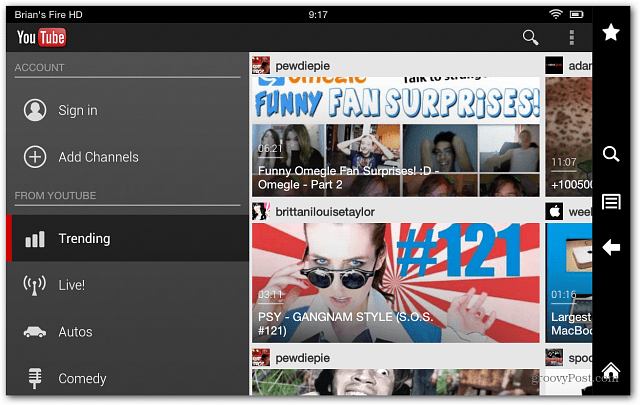Open pewdiepie avatar in the bottom row
This screenshot has height=405, width=640.
tap(261, 358)
